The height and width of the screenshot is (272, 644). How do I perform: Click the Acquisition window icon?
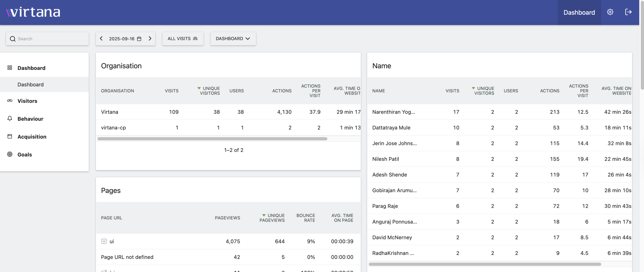coord(10,136)
